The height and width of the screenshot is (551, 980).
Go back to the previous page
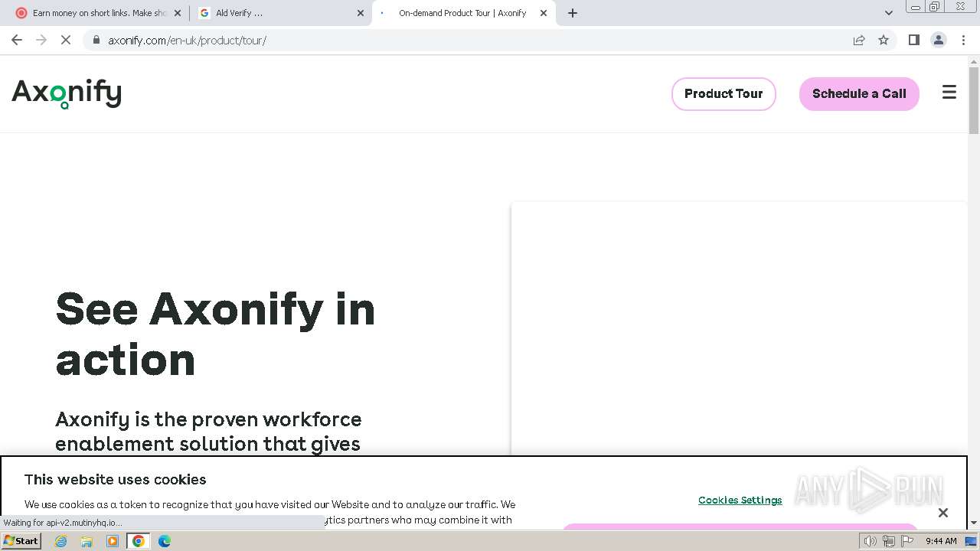17,40
